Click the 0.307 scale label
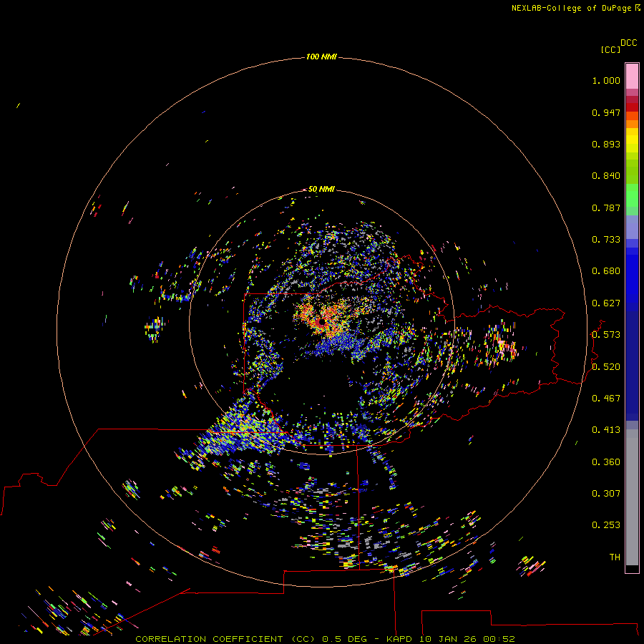The height and width of the screenshot is (644, 644). point(606,494)
